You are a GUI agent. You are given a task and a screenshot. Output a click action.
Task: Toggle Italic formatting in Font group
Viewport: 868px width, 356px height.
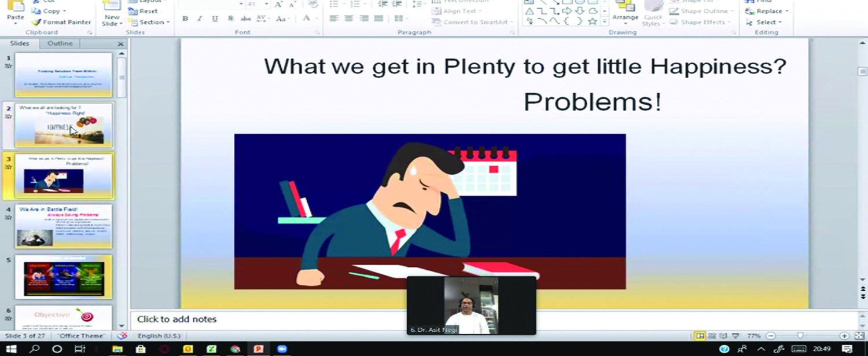(x=200, y=19)
